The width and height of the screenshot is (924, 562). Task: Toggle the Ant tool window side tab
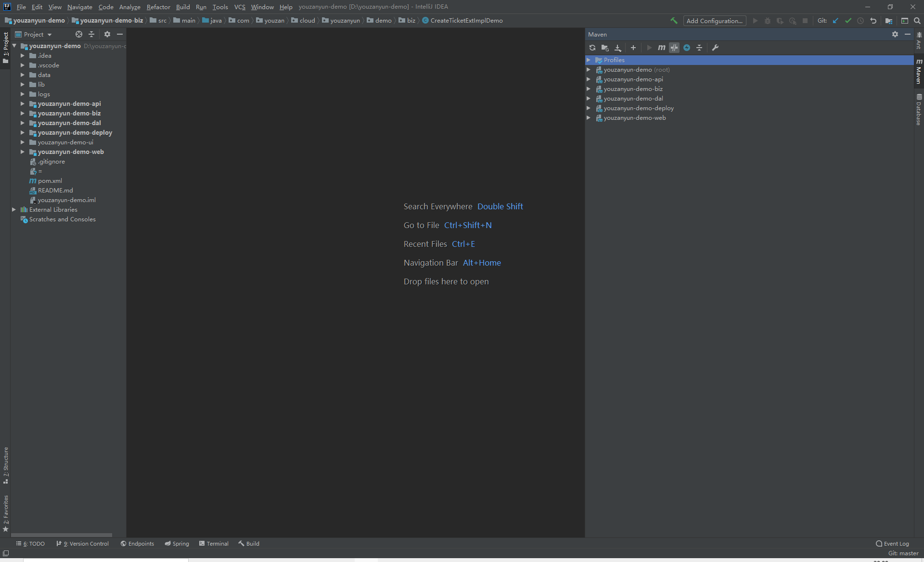pyautogui.click(x=919, y=41)
